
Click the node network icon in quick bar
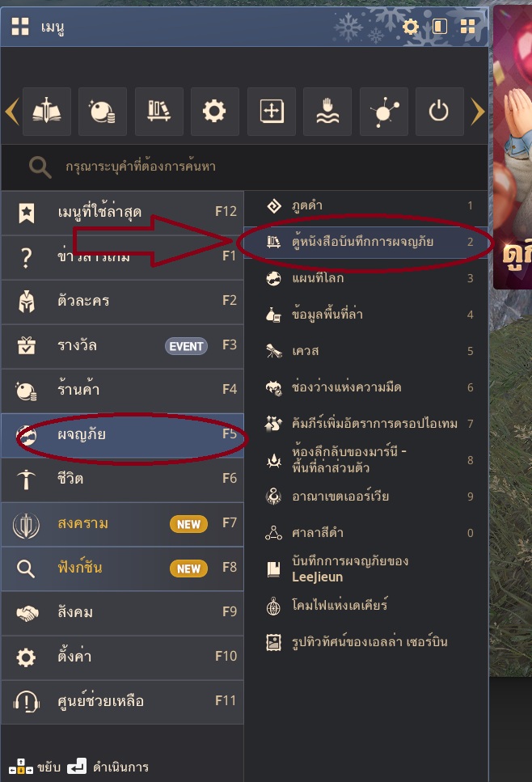tap(383, 112)
